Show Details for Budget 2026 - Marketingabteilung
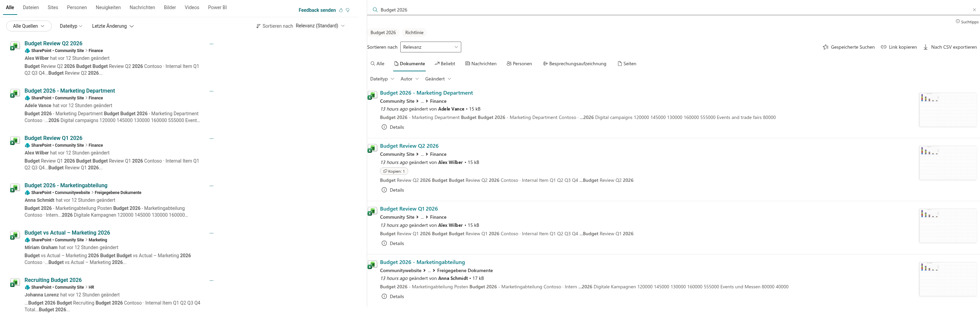Image resolution: width=980 pixels, height=313 pixels. pyautogui.click(x=393, y=297)
